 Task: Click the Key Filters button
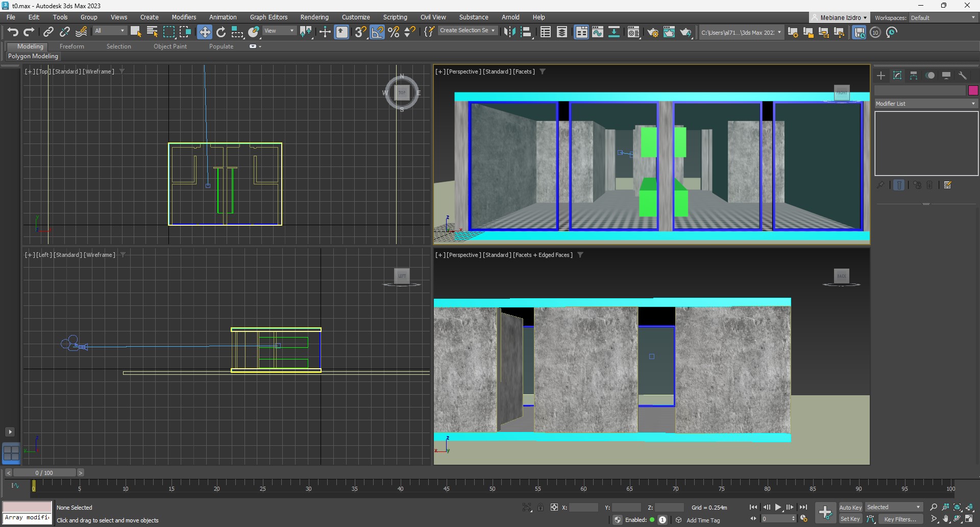pyautogui.click(x=900, y=519)
